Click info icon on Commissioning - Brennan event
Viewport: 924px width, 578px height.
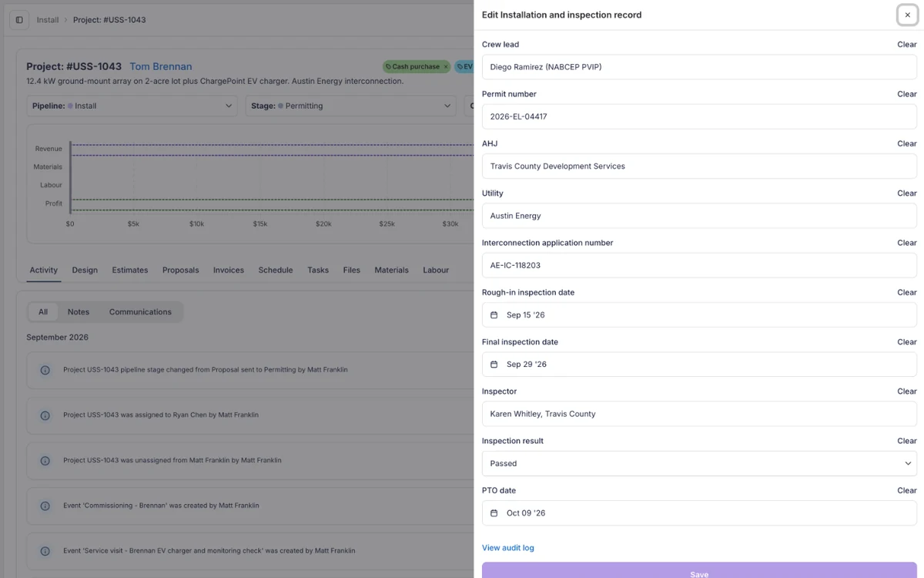[45, 506]
